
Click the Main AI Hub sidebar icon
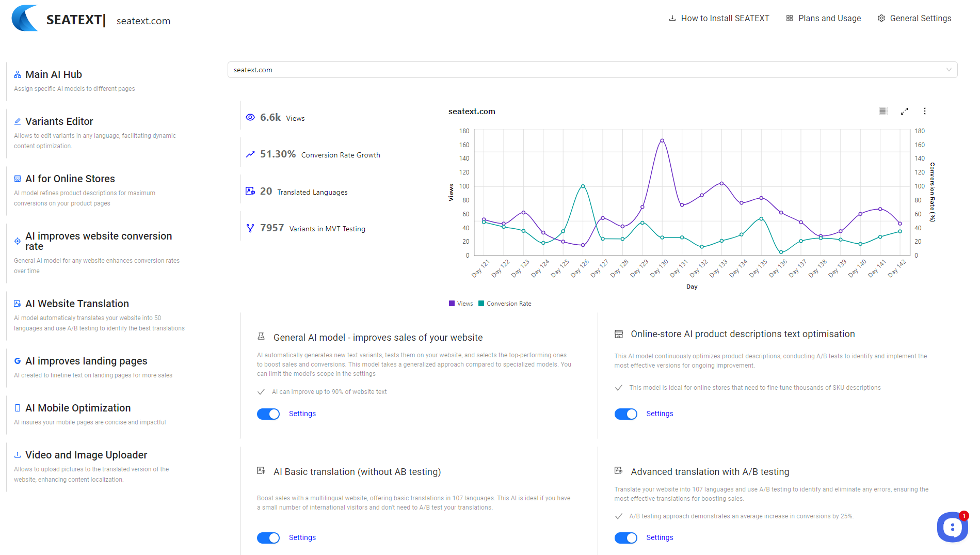(18, 75)
